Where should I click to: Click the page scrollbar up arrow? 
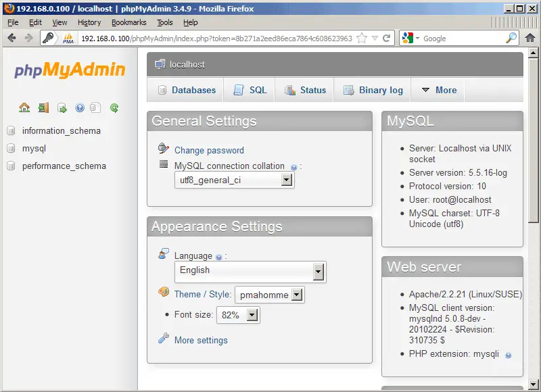[534, 53]
